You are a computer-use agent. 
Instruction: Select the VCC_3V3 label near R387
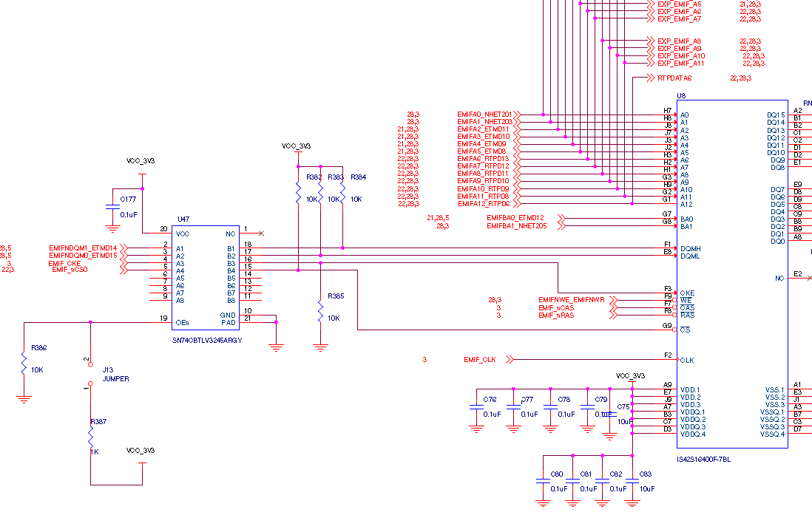pos(141,450)
